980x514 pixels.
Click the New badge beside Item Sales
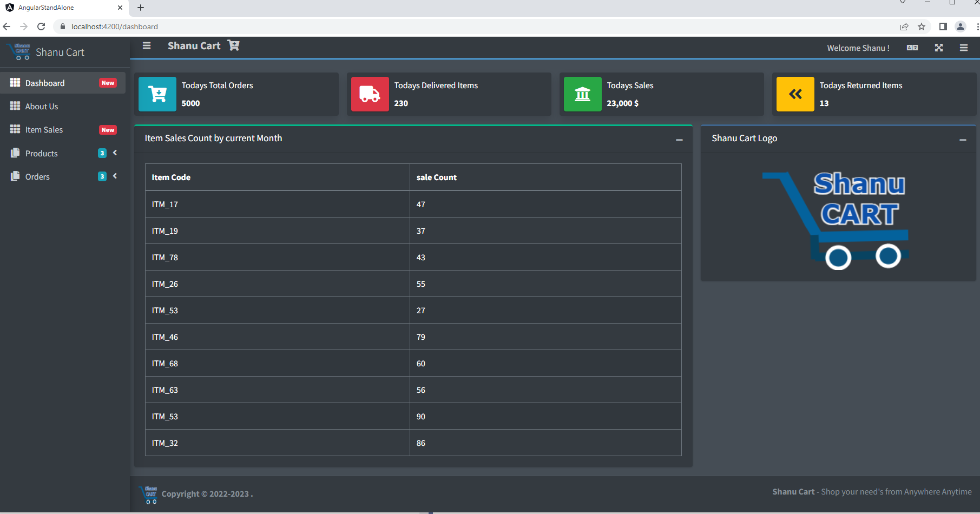tap(108, 130)
